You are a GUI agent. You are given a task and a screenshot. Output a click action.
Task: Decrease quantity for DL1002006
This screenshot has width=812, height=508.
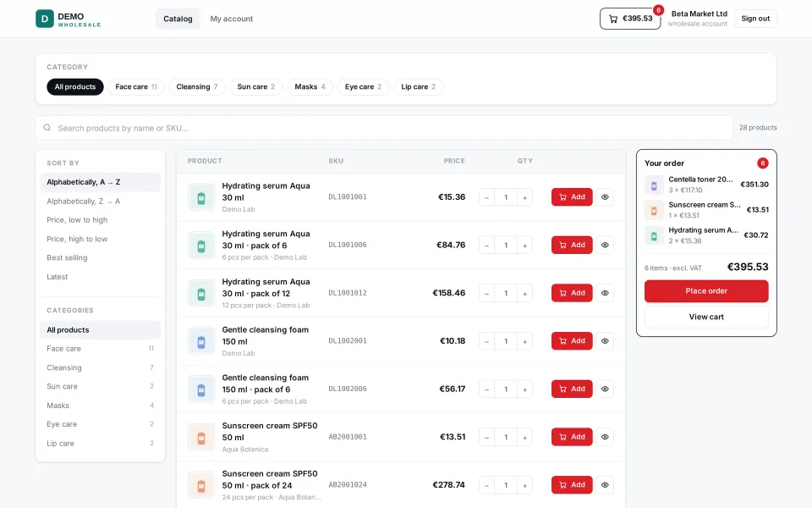[487, 389]
